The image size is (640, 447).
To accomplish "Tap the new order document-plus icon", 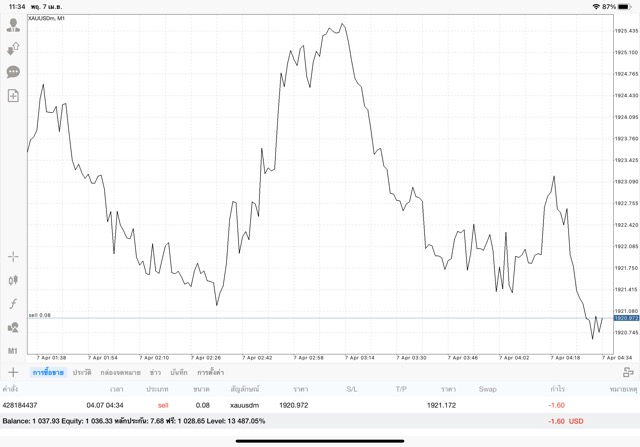I will coord(13,96).
